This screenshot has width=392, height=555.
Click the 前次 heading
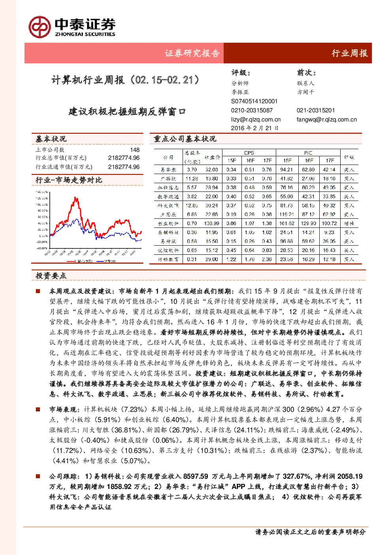click(x=307, y=73)
